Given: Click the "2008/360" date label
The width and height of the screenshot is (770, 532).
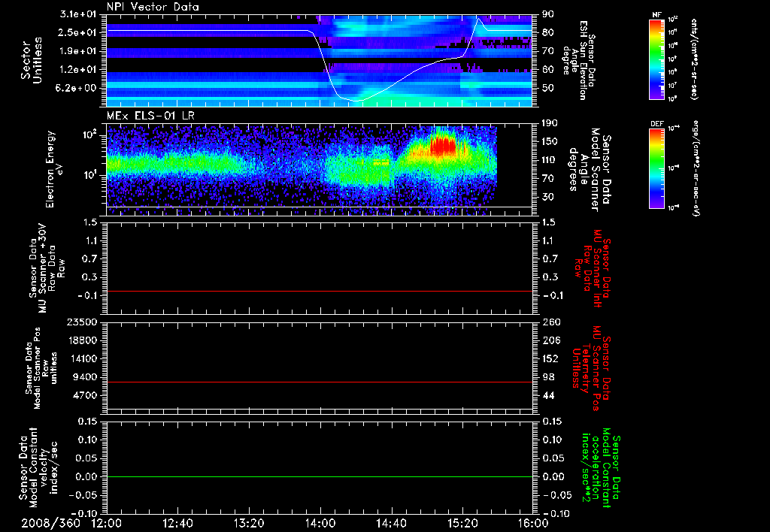Looking at the screenshot, I should [51, 523].
